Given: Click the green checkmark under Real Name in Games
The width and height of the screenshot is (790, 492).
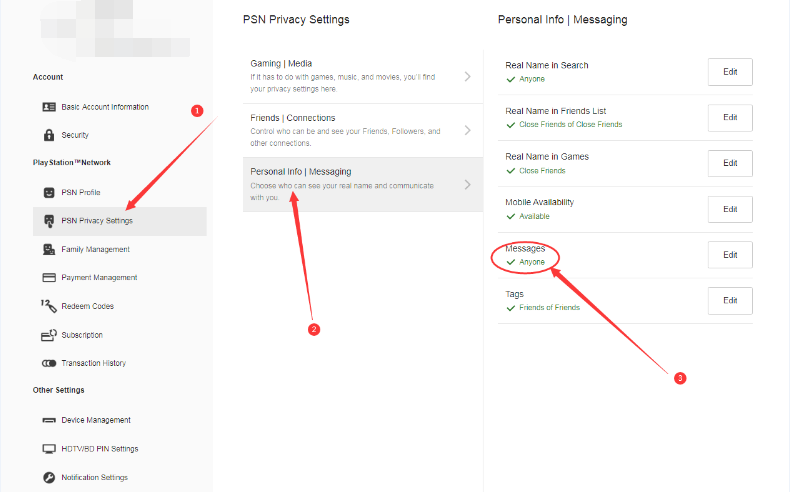Looking at the screenshot, I should coord(510,171).
